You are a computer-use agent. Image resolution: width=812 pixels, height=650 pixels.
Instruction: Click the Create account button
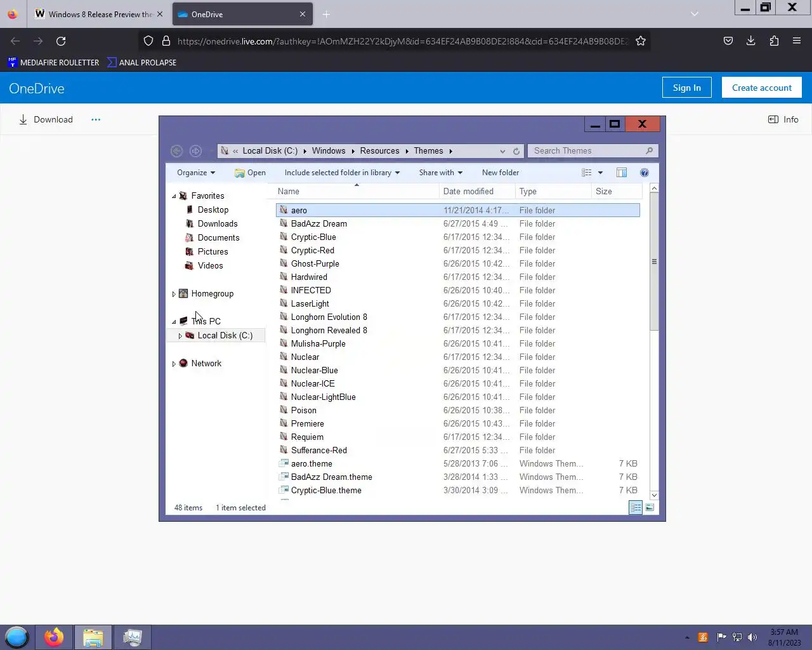[x=762, y=88]
